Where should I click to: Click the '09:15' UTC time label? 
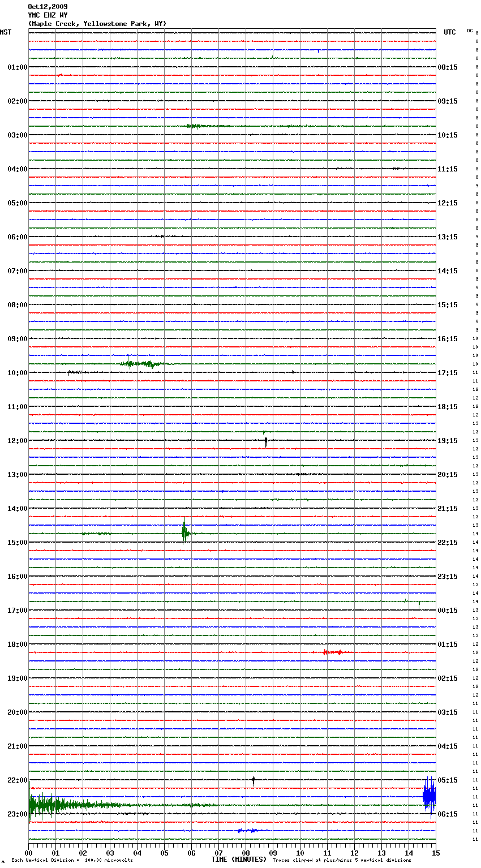448,101
